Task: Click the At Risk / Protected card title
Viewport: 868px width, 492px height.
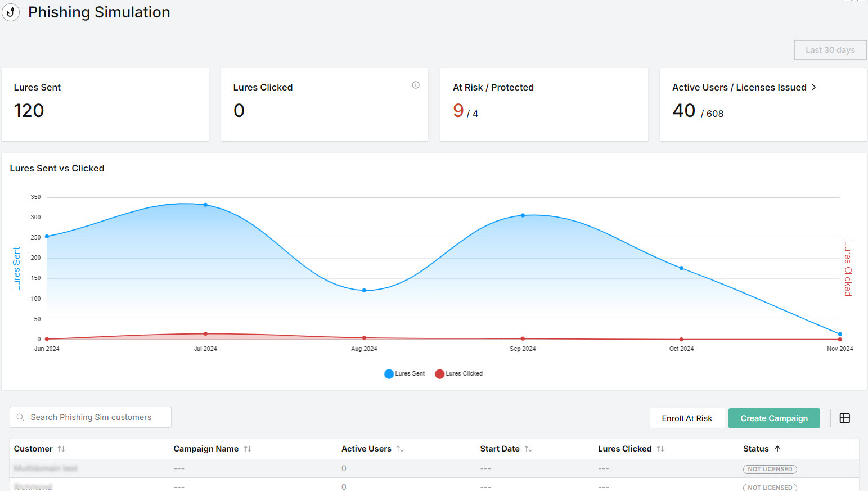Action: pyautogui.click(x=493, y=87)
